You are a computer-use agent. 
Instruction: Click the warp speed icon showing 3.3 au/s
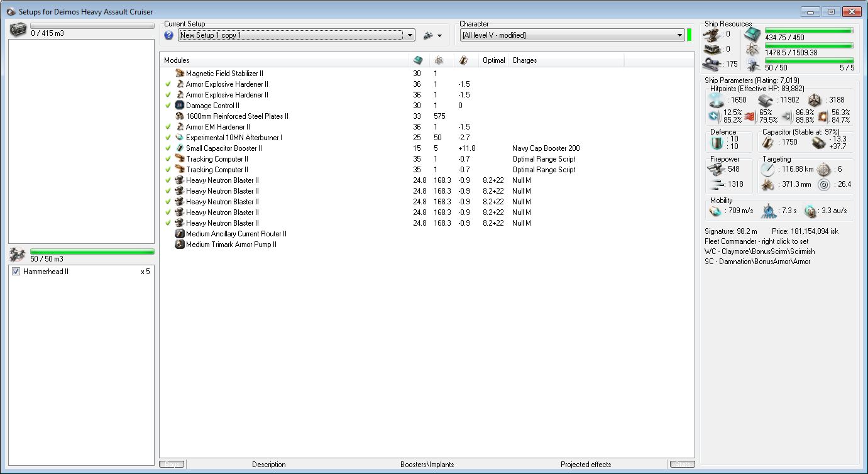point(810,211)
